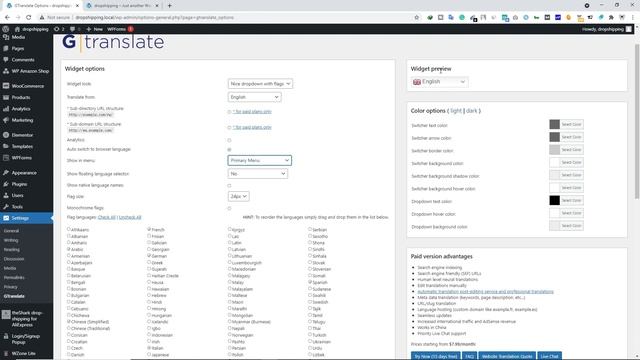Viewport: 640px width, 360px height.
Task: Open the Pages icon in the sidebar
Action: pyautogui.click(x=6, y=48)
